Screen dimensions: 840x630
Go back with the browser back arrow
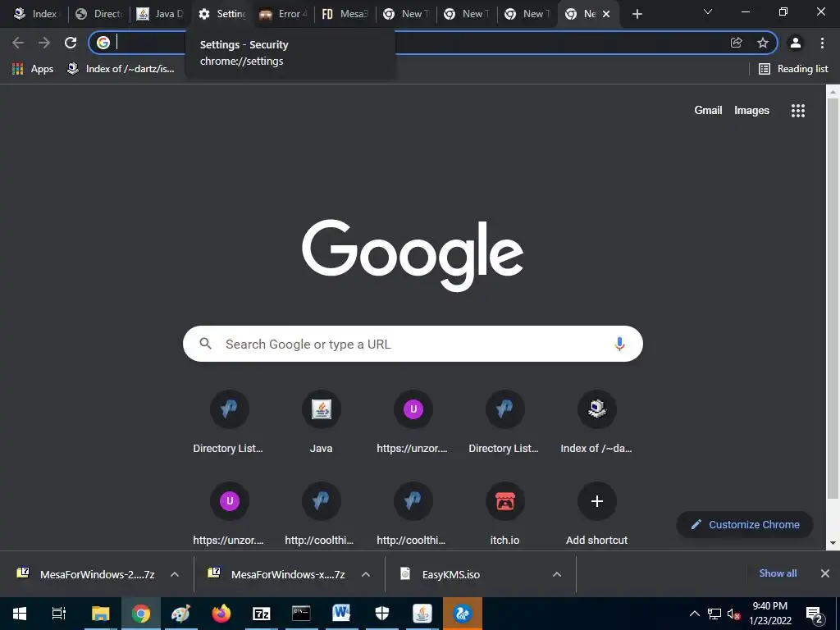tap(18, 43)
